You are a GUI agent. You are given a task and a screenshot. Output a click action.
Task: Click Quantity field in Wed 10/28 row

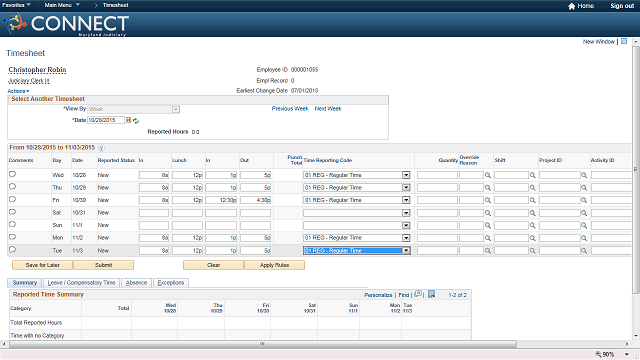(437, 175)
